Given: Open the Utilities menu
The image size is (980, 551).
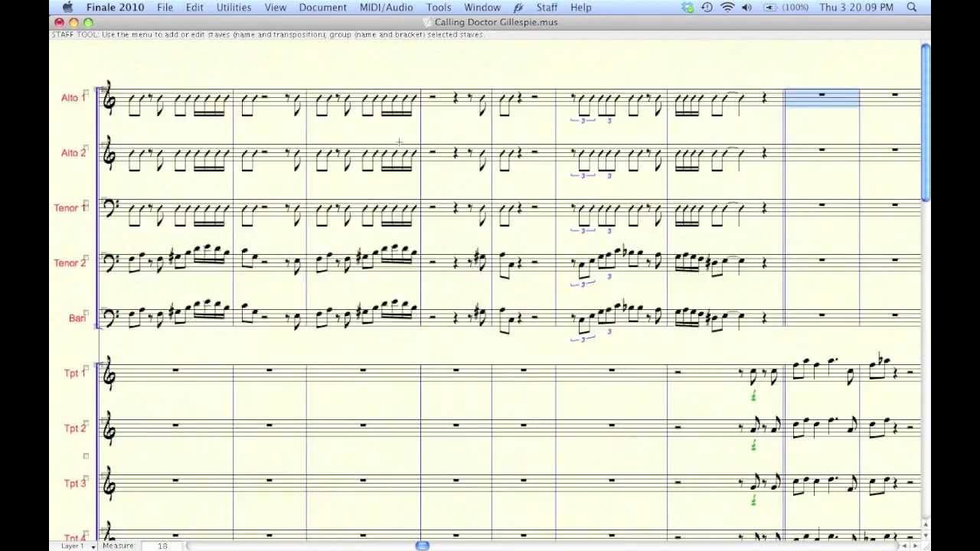Looking at the screenshot, I should [x=234, y=8].
